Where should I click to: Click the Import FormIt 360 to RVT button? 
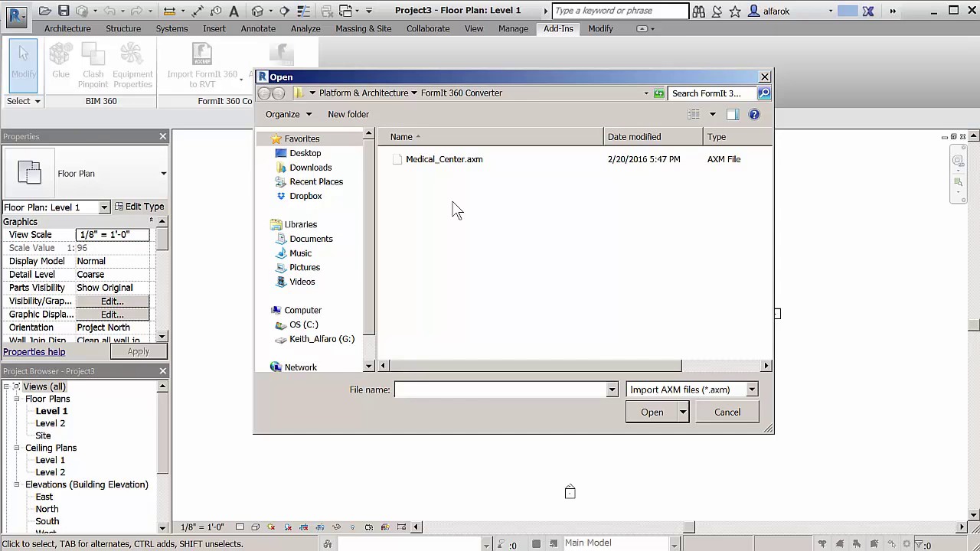(202, 67)
